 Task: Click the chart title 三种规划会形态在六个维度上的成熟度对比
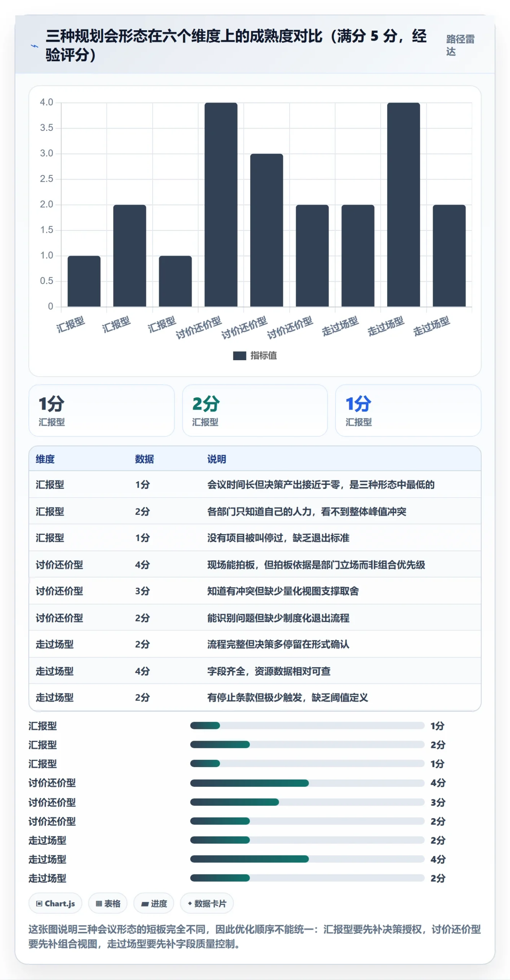[236, 45]
